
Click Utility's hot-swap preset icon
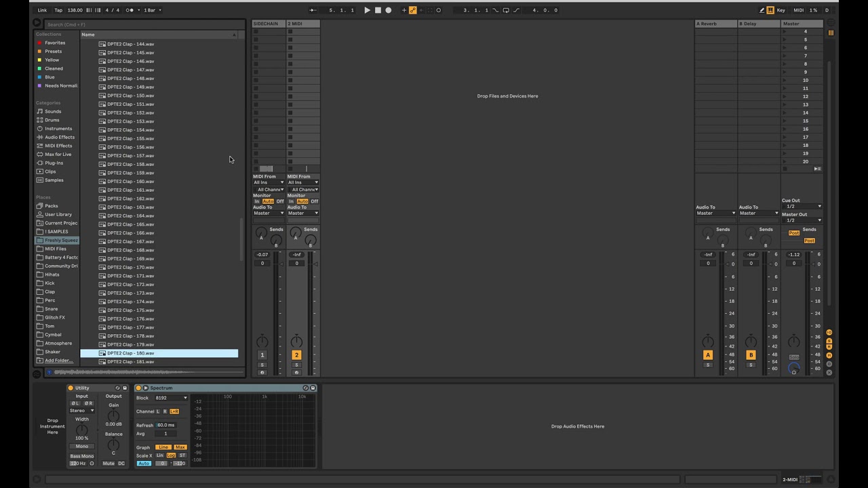[118, 388]
